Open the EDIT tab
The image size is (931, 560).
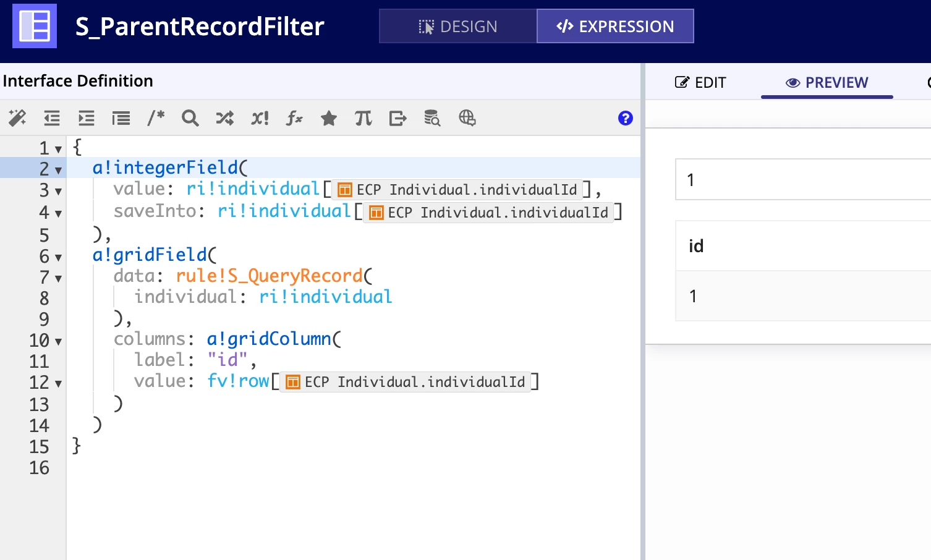[700, 82]
